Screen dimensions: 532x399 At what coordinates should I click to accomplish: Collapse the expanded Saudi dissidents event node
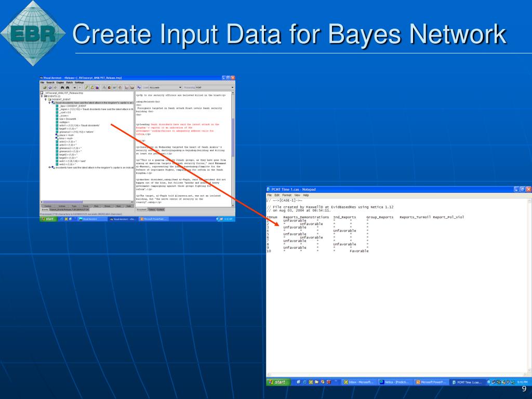[x=49, y=103]
